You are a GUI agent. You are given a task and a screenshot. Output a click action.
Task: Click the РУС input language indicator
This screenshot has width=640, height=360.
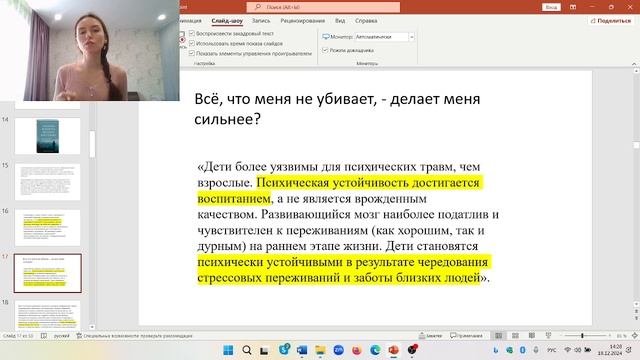[551, 350]
